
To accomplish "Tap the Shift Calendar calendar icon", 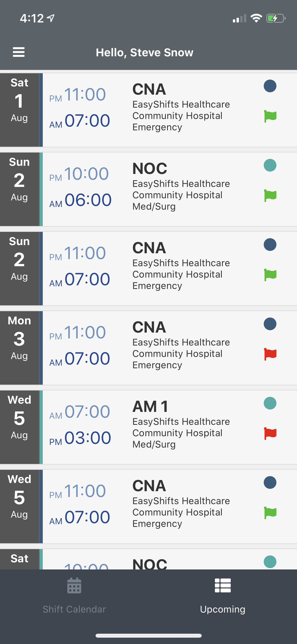I will (74, 586).
